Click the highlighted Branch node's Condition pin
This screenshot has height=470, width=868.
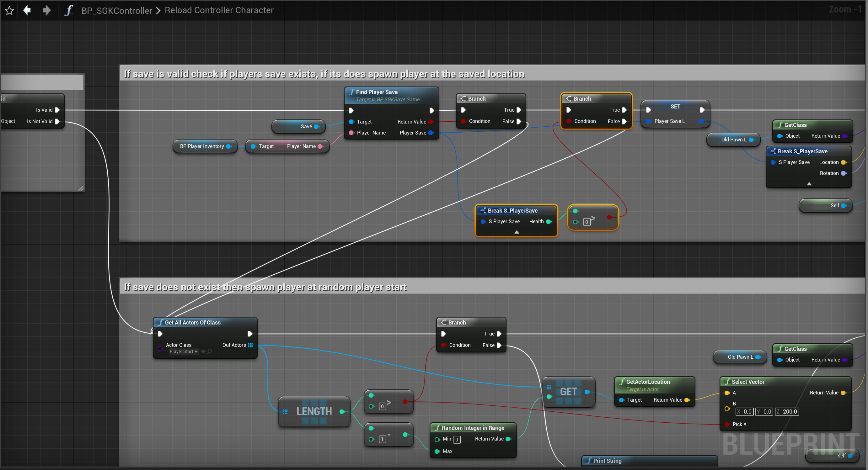tap(569, 121)
